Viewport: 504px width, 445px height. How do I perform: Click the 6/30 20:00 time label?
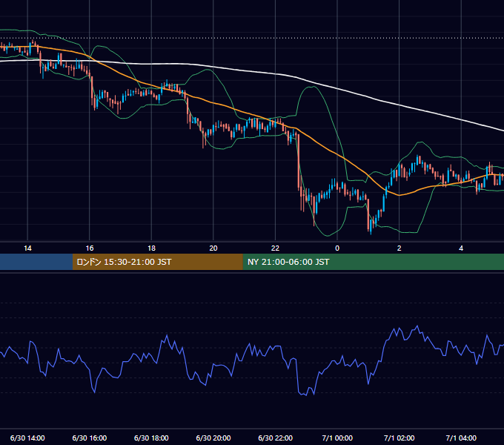click(213, 438)
